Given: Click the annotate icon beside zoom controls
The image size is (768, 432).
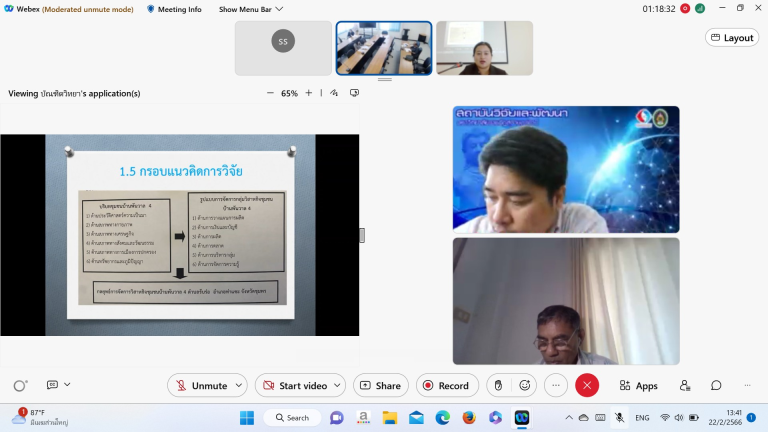Looking at the screenshot, I should 336,93.
